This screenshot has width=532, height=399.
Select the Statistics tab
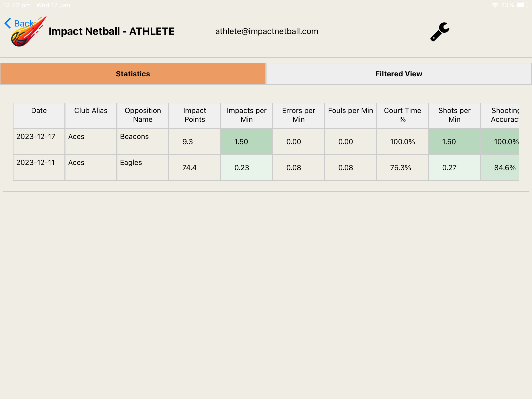[133, 74]
